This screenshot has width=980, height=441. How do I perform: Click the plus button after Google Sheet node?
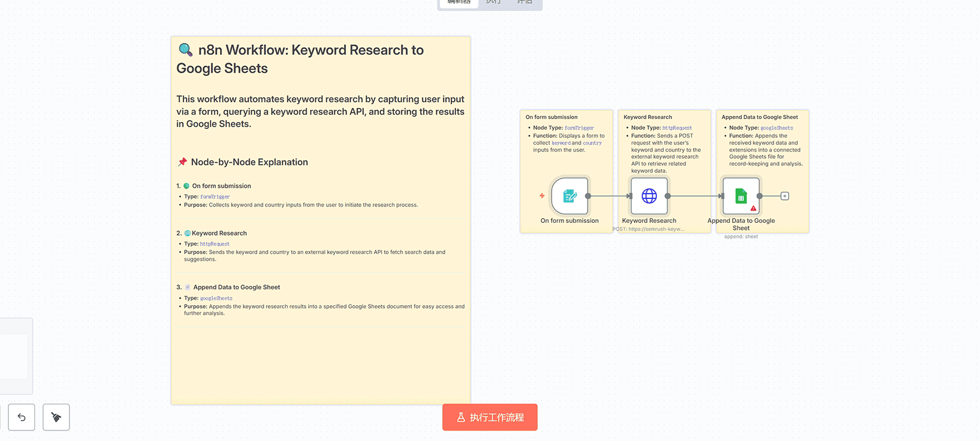coord(785,196)
